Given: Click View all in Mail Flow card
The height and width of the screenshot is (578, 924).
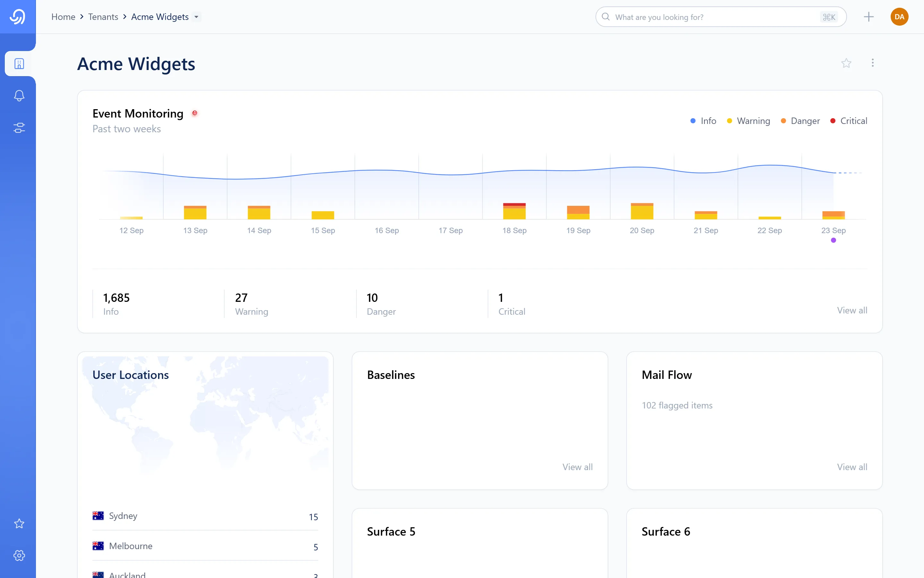Looking at the screenshot, I should click(x=852, y=467).
